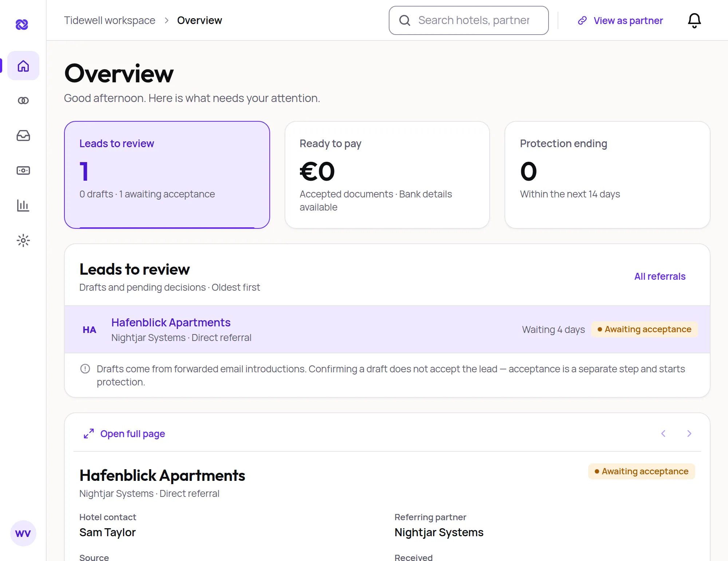
Task: Click the info icon beside drafts note
Action: tap(85, 369)
